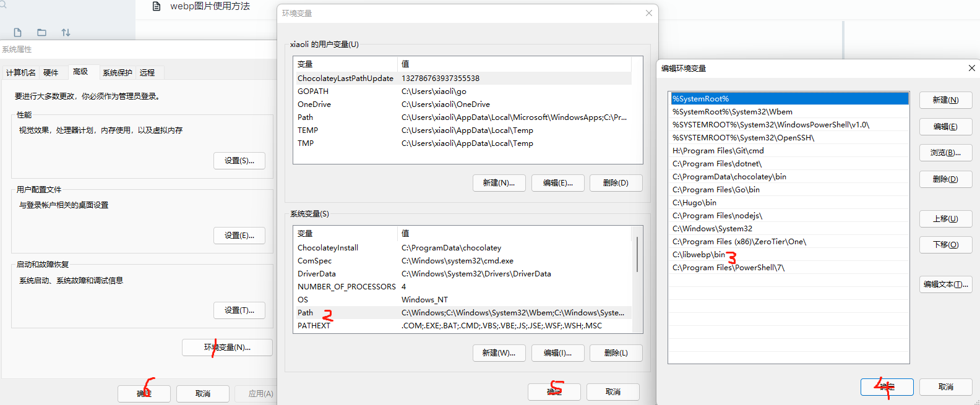Image resolution: width=980 pixels, height=405 pixels.
Task: Close the 编辑环境变量 dialog with X
Action: tap(971, 68)
